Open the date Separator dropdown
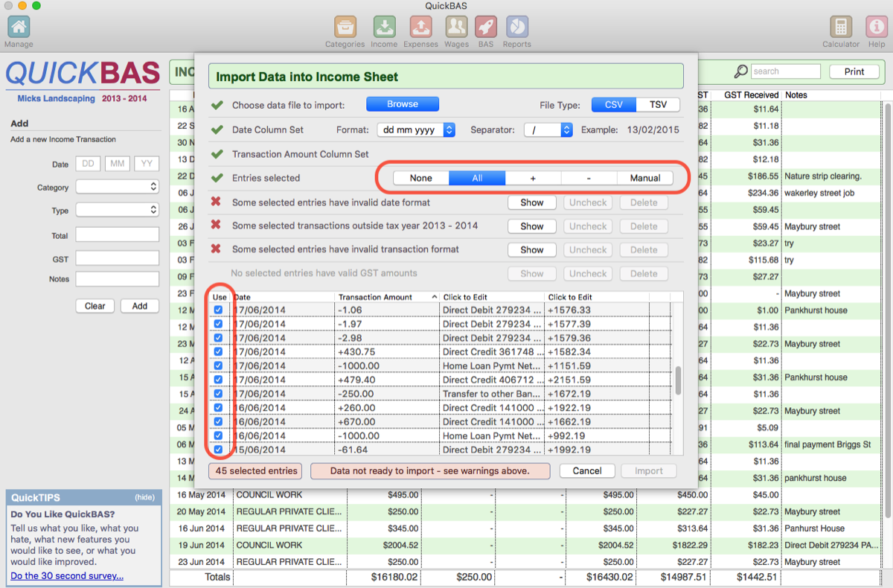The height and width of the screenshot is (588, 893). pyautogui.click(x=548, y=130)
